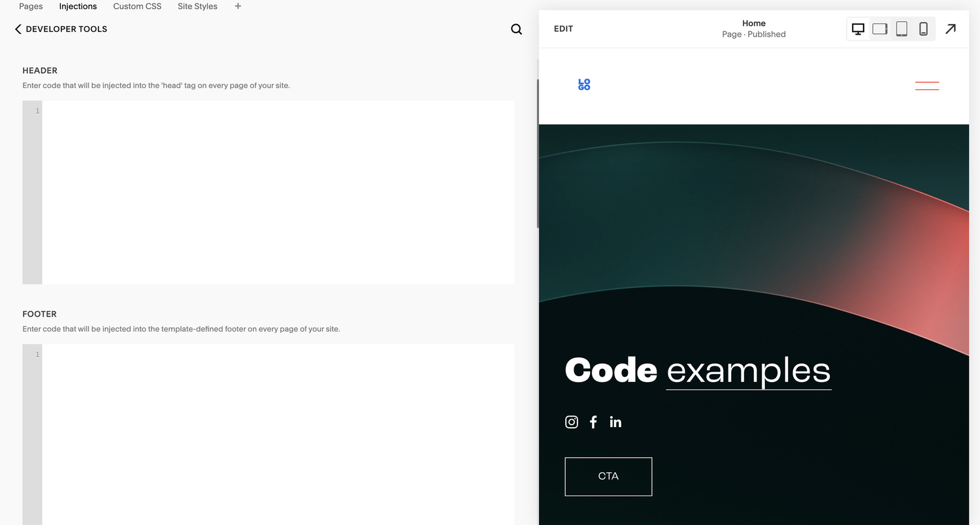980x525 pixels.
Task: Open the preview in a new window arrow
Action: coord(951,29)
